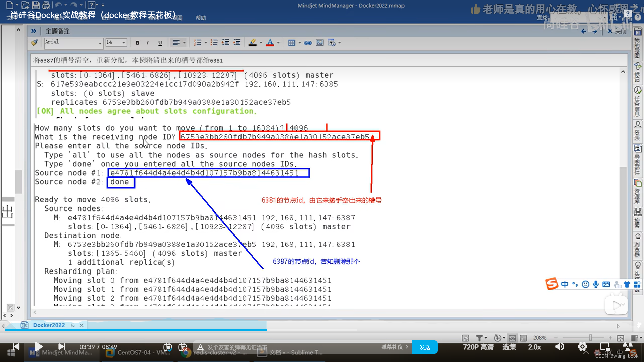644x362 pixels.
Task: Toggle italic formatting in notes toolbar
Action: pos(148,43)
